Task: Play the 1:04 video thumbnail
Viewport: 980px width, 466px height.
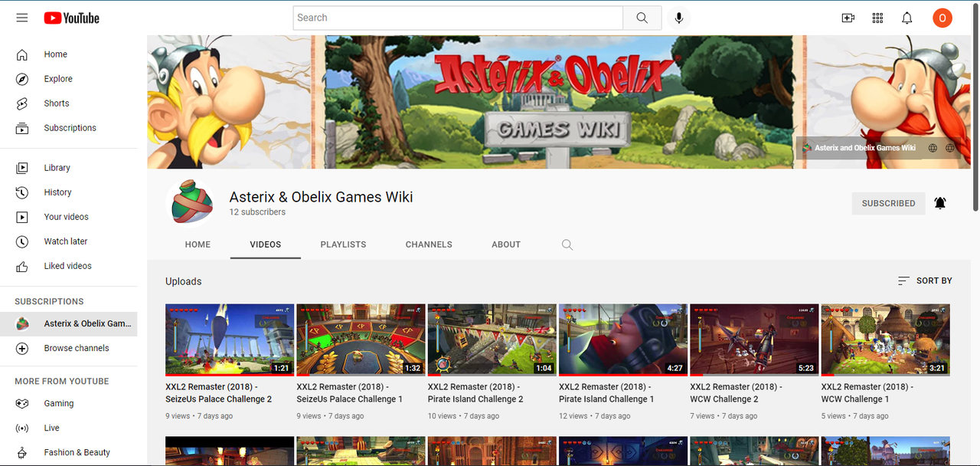Action: (492, 340)
